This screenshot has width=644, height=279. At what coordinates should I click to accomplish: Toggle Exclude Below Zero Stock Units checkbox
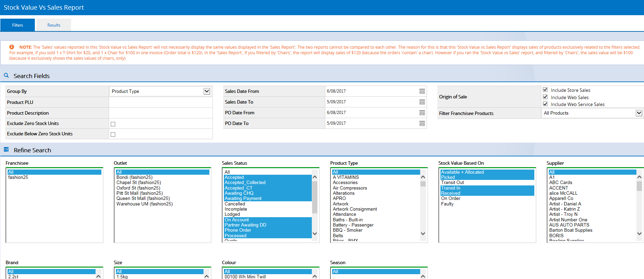click(113, 134)
